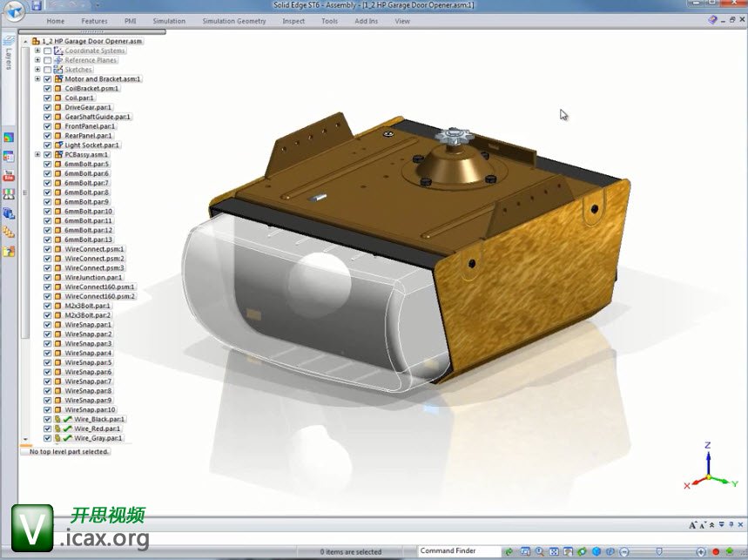
Task: Click the Pan icon in status bar
Action: point(568,552)
